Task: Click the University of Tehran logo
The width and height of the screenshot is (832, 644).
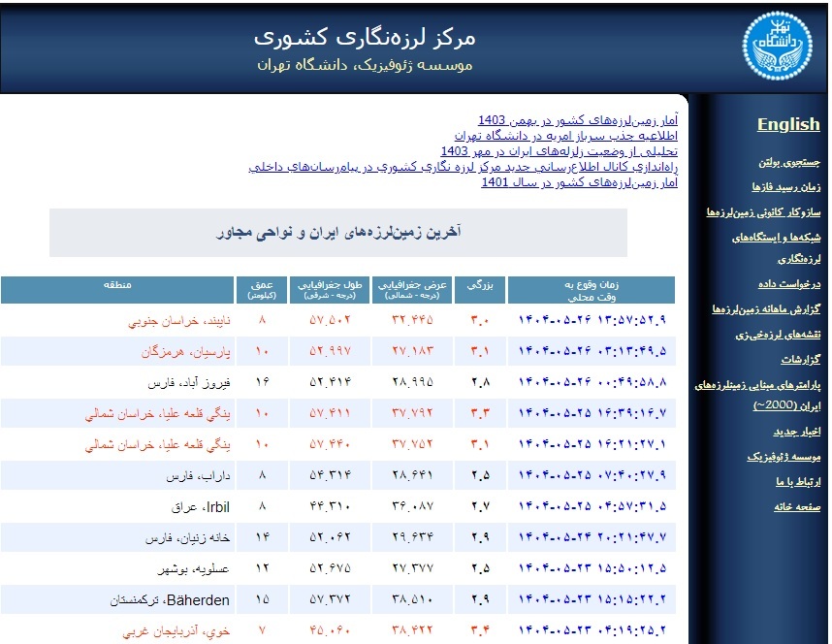Action: pos(777,46)
